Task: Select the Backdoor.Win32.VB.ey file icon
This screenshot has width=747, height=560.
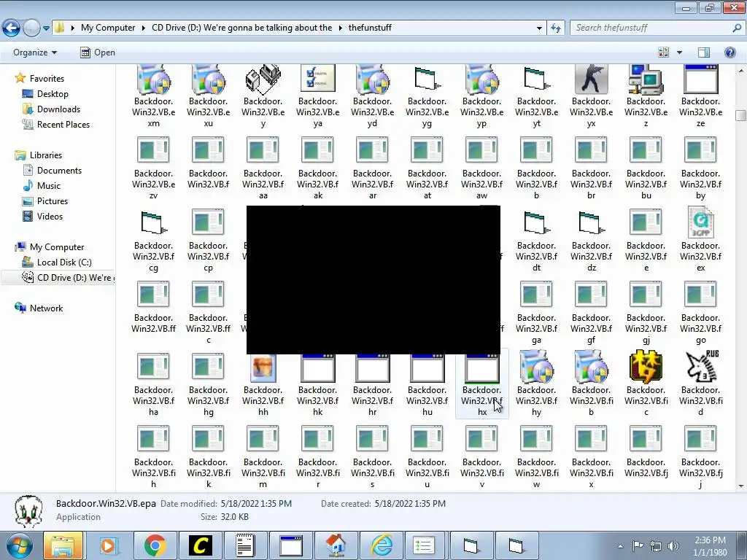Action: click(263, 79)
